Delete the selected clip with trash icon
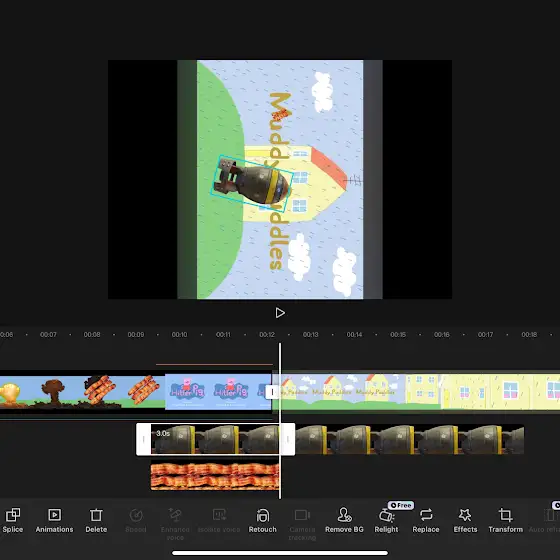The image size is (560, 560). [x=96, y=520]
